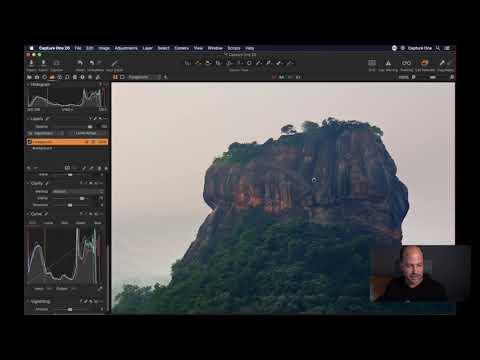The width and height of the screenshot is (480, 360).
Task: Click the Export toolbar icon
Action: tap(43, 63)
